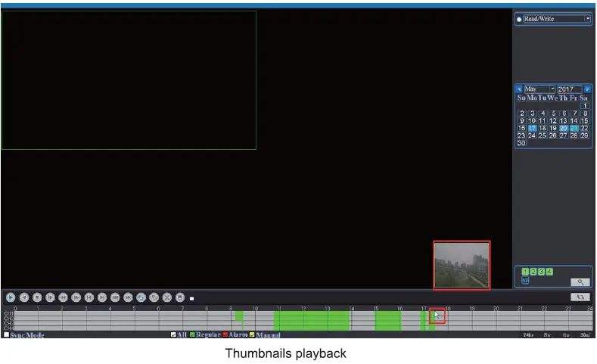Click the switch view button below search

580,297
